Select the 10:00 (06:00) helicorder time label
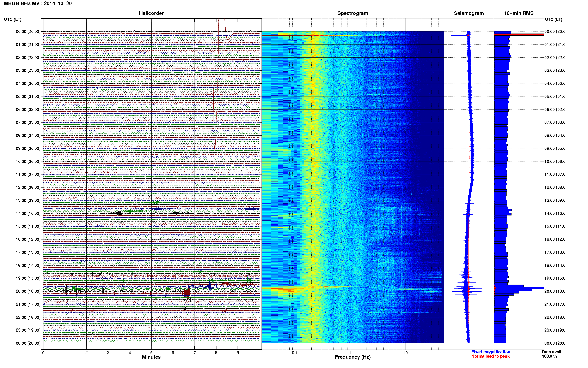This screenshot has width=588, height=368. pyautogui.click(x=28, y=161)
